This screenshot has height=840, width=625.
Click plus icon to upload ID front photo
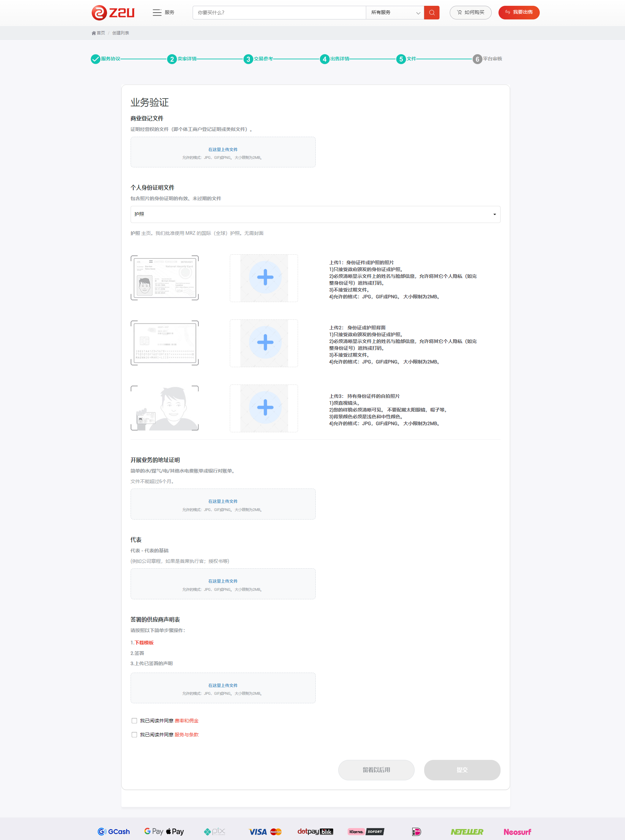coord(265,277)
